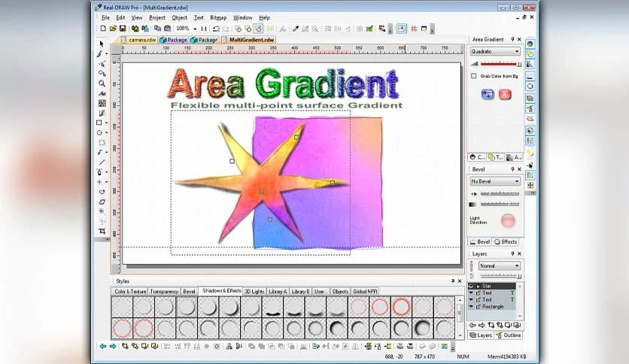
Task: Pin the Area Gradient panel
Action: 512,39
